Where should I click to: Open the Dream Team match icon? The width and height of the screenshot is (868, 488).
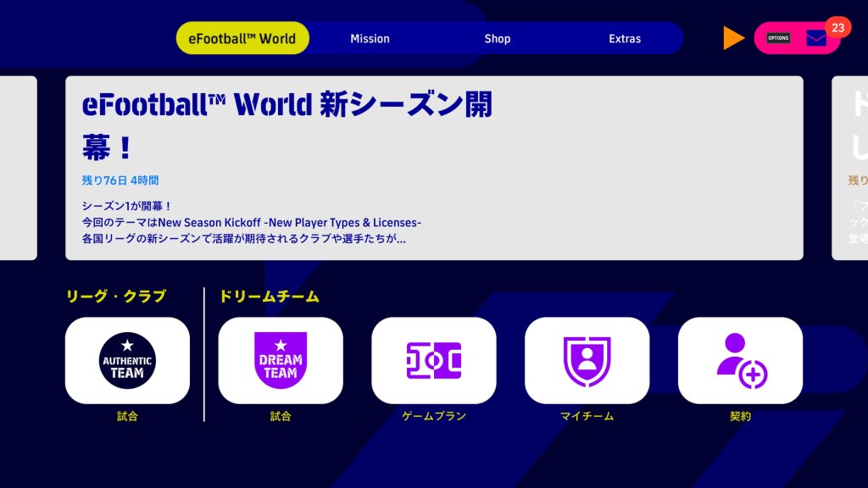point(281,360)
